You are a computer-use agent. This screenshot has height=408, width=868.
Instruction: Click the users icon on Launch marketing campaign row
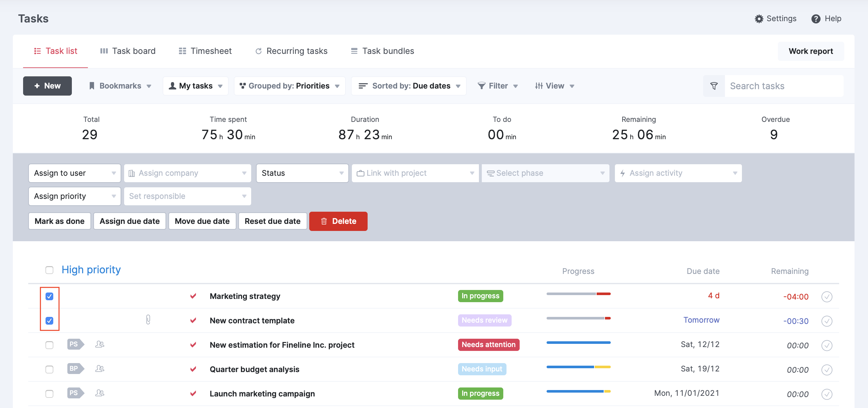[x=99, y=393]
